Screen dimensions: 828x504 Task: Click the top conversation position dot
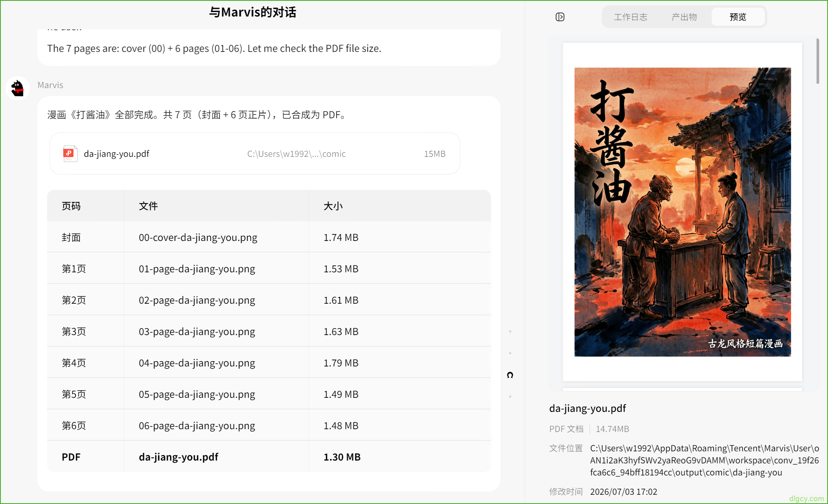tap(510, 331)
